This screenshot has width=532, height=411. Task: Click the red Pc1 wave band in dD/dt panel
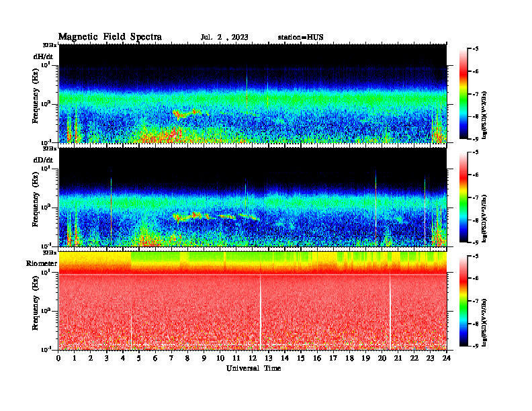click(x=216, y=216)
